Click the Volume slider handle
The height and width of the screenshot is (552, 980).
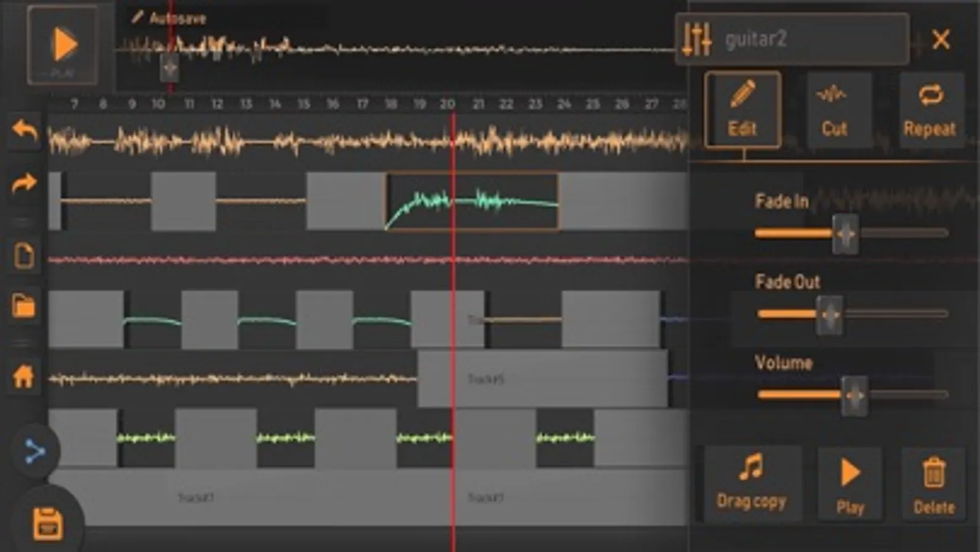point(854,396)
